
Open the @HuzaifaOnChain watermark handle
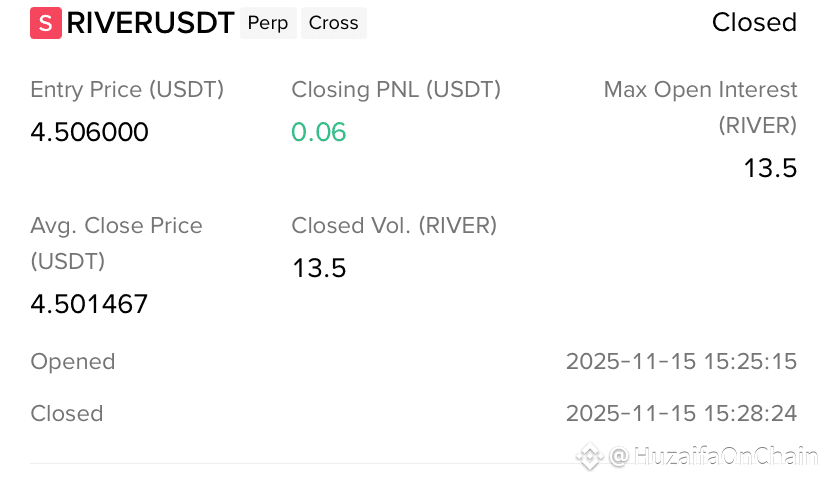point(713,456)
